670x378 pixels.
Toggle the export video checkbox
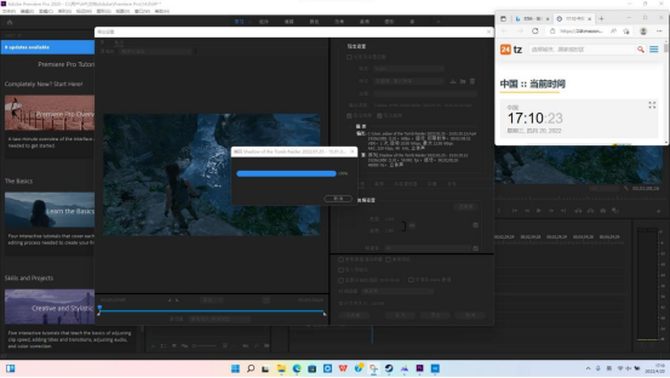pyautogui.click(x=349, y=116)
